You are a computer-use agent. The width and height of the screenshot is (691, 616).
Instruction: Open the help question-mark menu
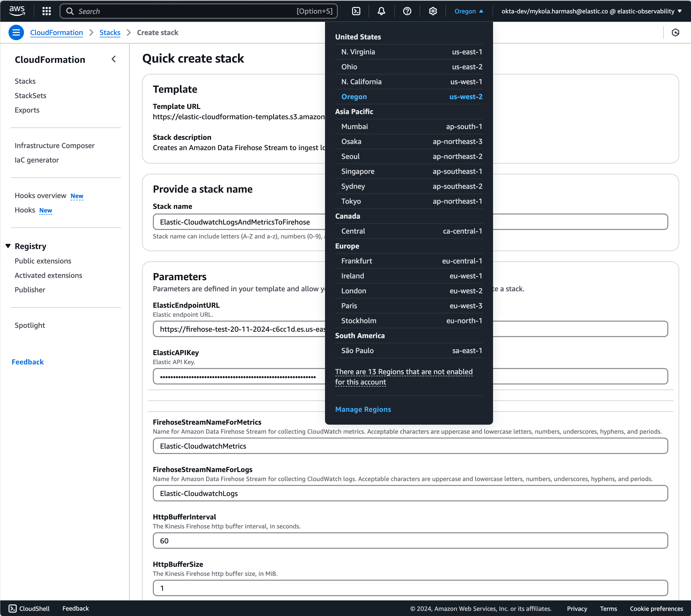[407, 11]
